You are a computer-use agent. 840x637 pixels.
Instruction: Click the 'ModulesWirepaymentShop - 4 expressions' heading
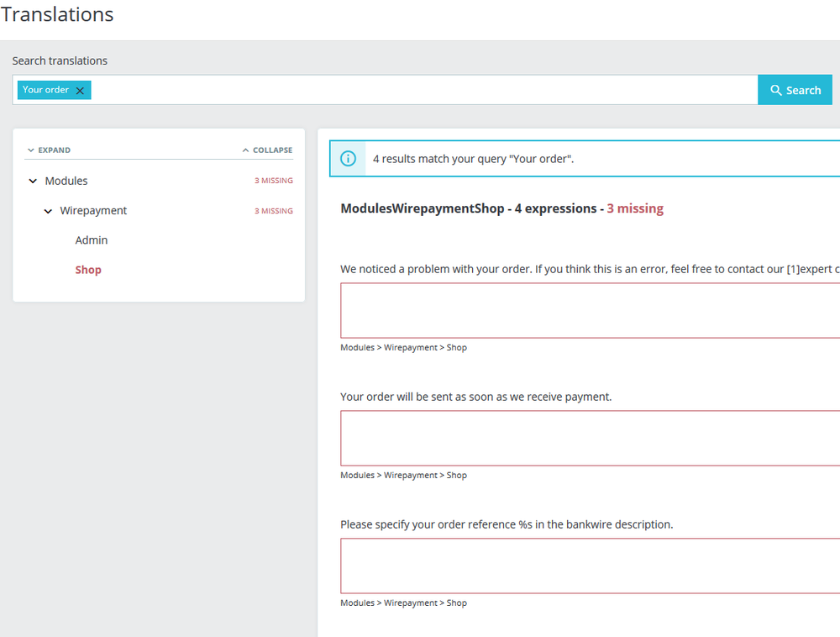pos(468,208)
